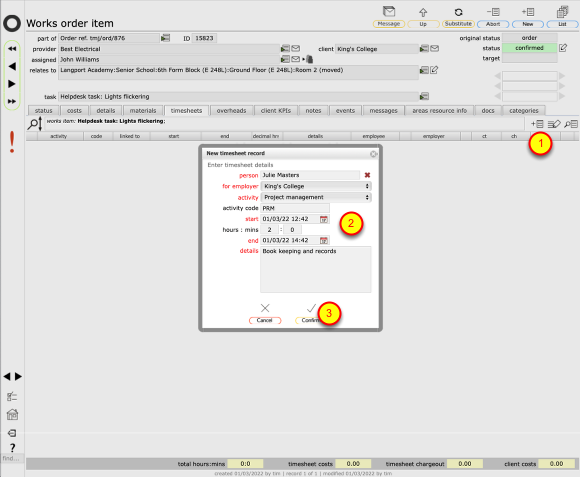Click the decimal hrs column header

266,136
